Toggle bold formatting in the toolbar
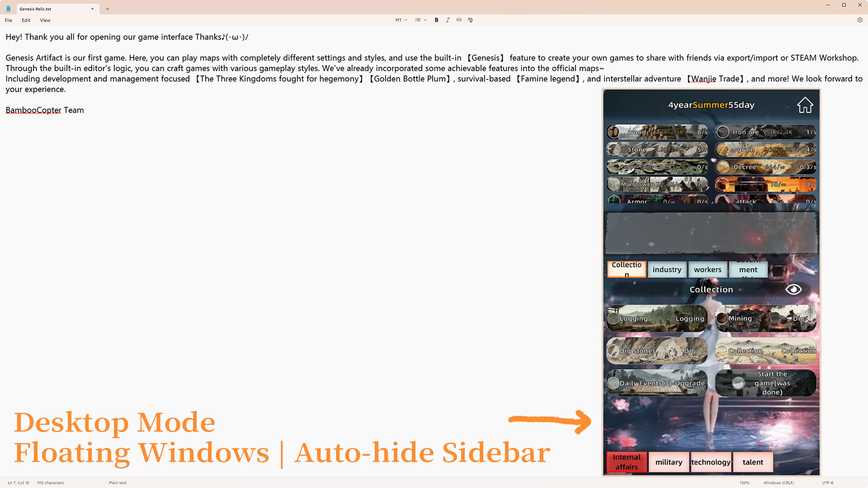868x488 pixels. tap(436, 20)
